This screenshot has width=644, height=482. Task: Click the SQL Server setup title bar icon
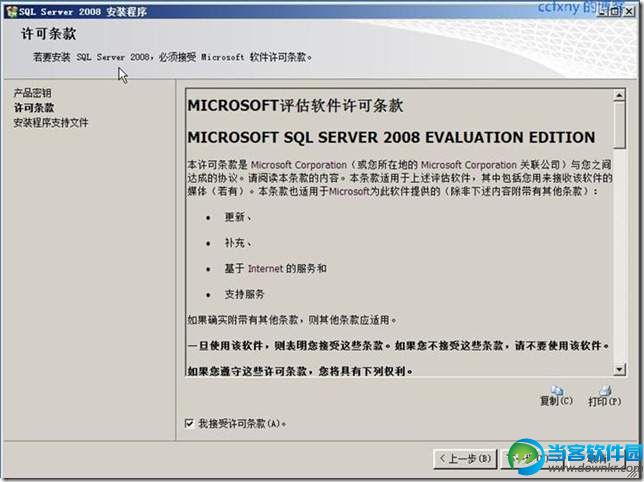12,11
